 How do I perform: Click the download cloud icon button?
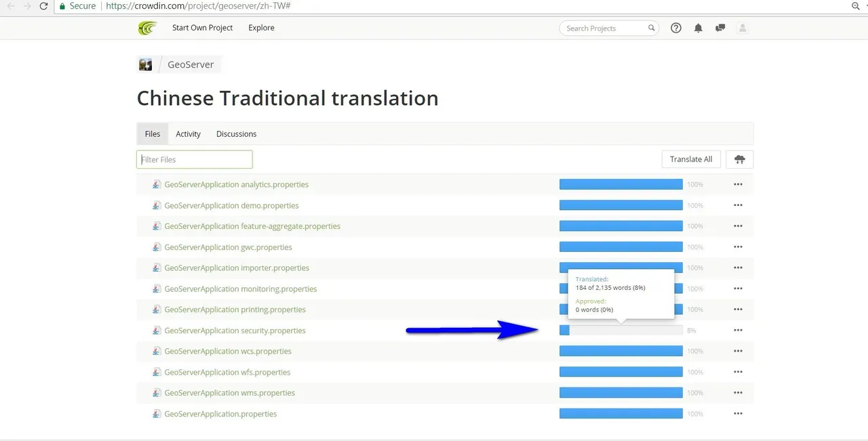740,159
